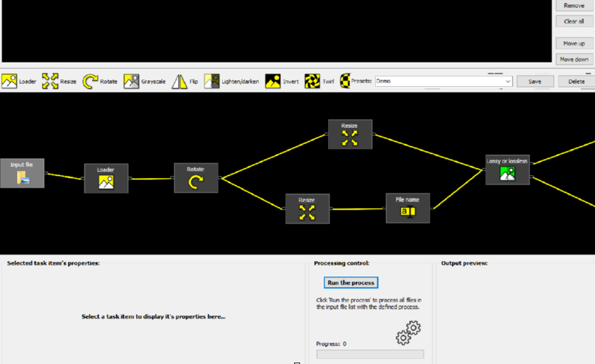Select the File name node

[x=408, y=208]
